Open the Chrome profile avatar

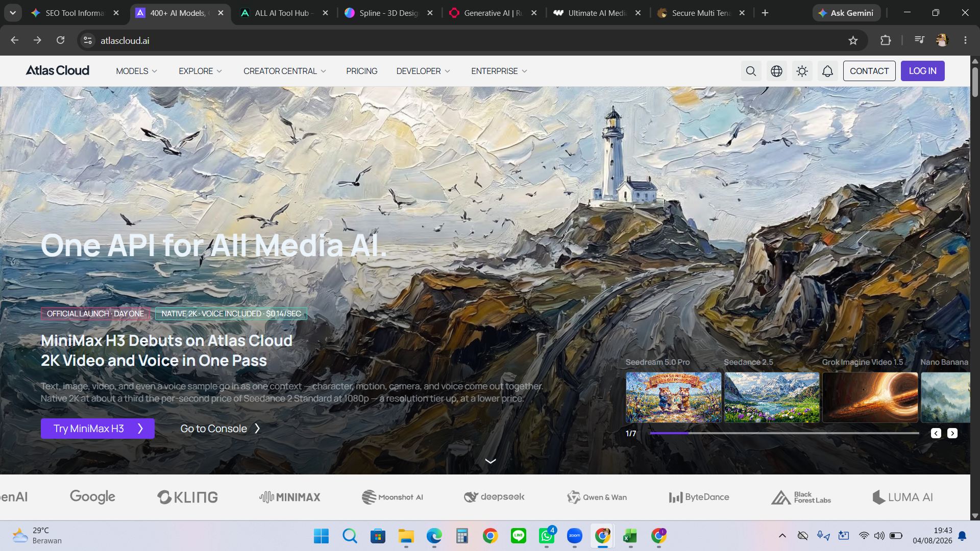(x=942, y=40)
